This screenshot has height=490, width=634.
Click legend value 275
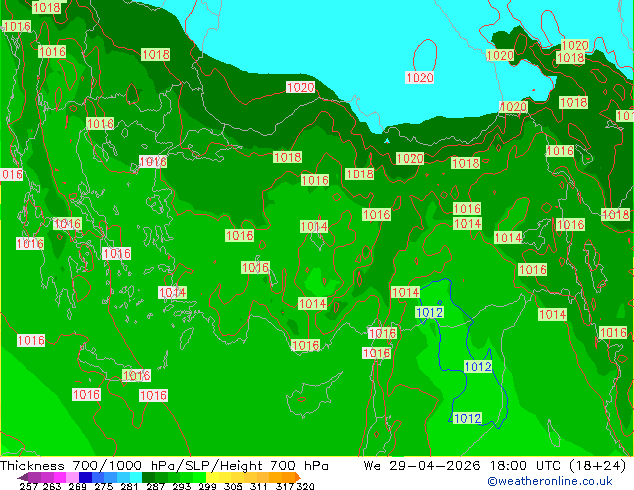104,486
